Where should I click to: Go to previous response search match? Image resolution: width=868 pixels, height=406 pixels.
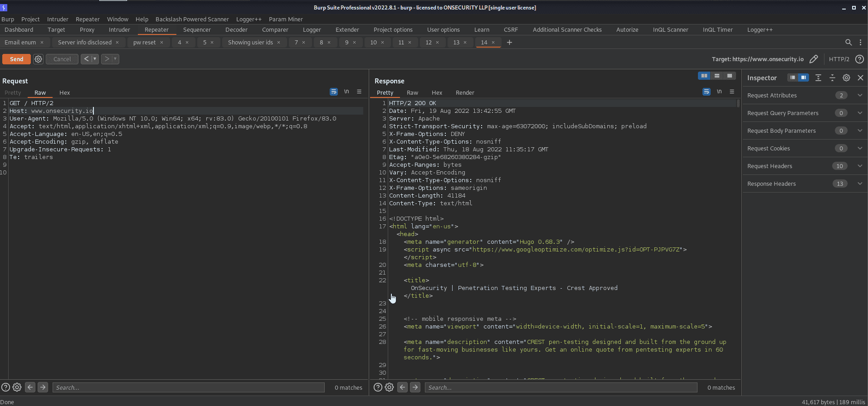[403, 387]
